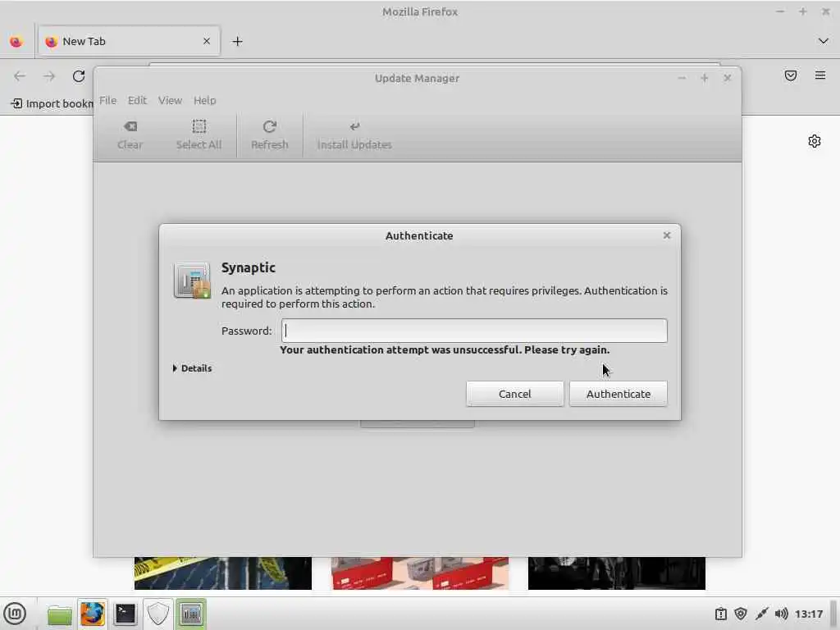Click the crime scene tape story thumbnail
The image size is (840, 630).
pos(223,573)
